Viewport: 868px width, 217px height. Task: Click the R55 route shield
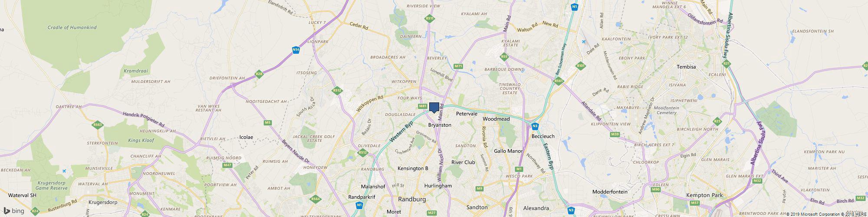(x=504, y=57)
